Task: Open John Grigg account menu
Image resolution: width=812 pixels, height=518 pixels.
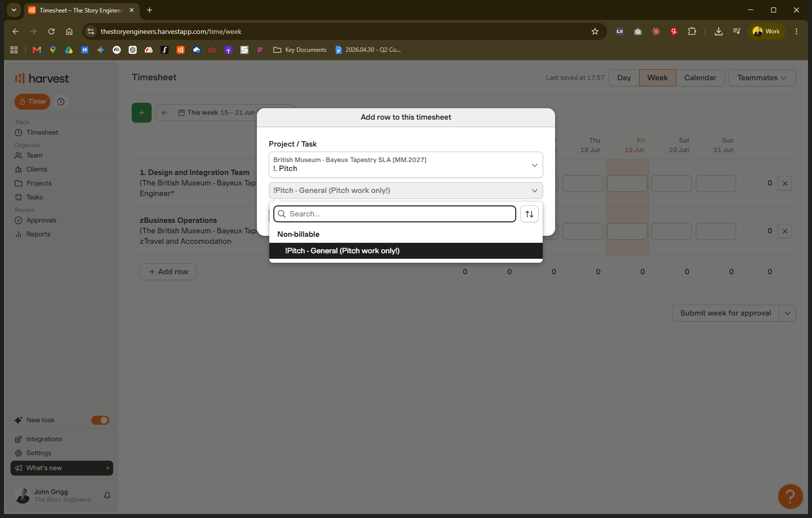Action: [x=53, y=496]
